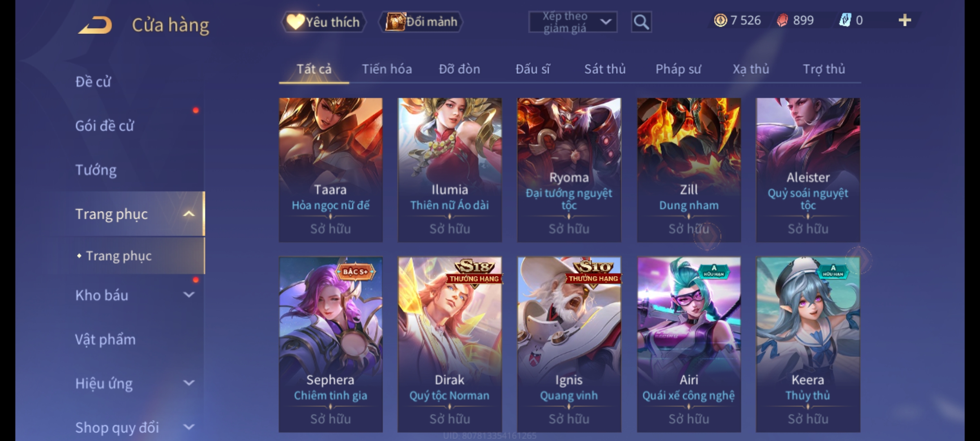
Task: Tap the plus icon to add currency
Action: tap(905, 20)
